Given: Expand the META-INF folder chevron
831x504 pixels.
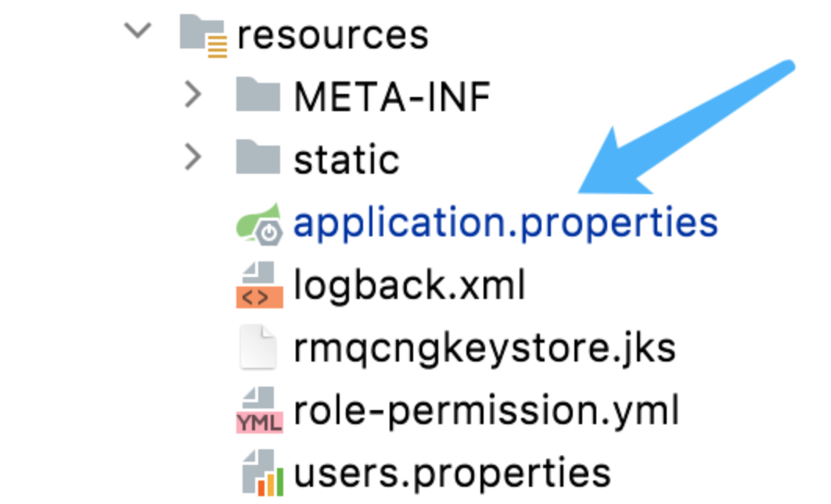Looking at the screenshot, I should pyautogui.click(x=192, y=96).
